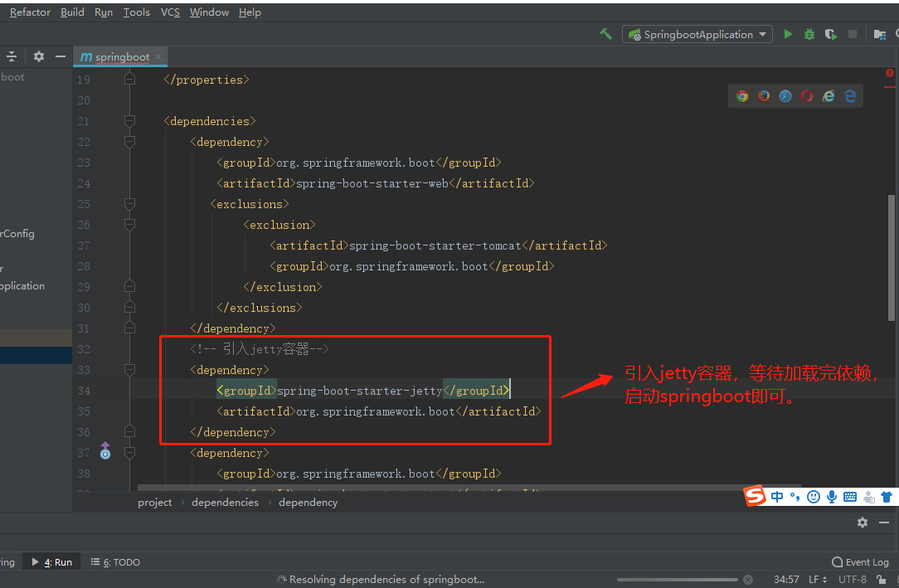This screenshot has width=899, height=588.
Task: Click the vertical editor scrollbar
Action: tap(891, 258)
